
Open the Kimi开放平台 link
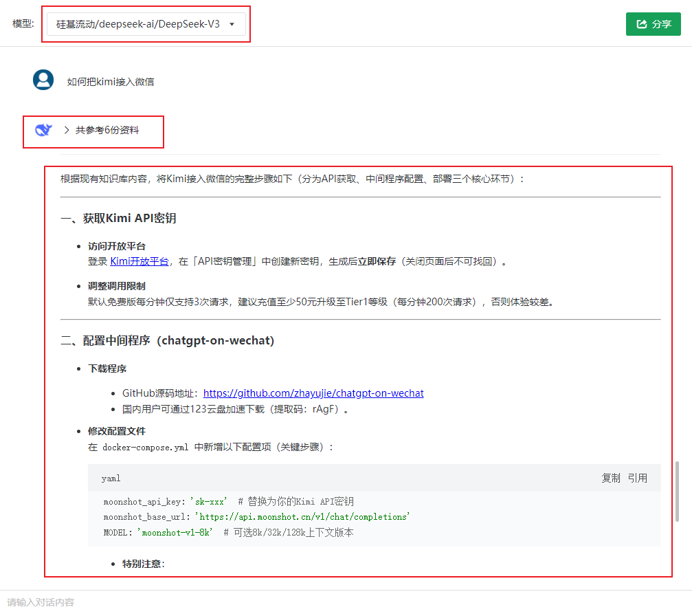139,261
